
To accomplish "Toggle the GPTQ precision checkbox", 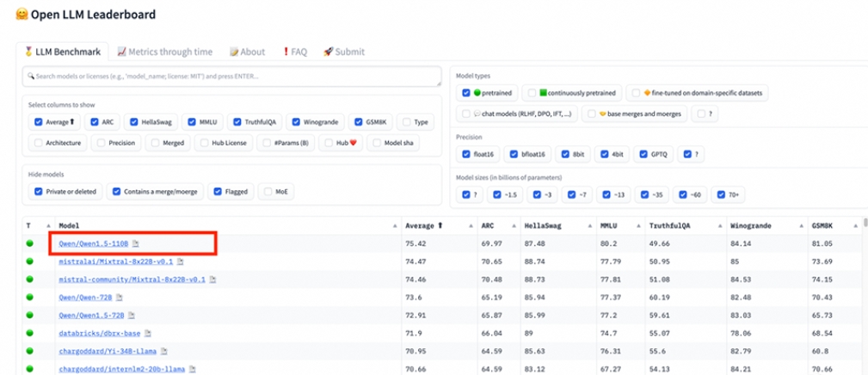I will [643, 155].
